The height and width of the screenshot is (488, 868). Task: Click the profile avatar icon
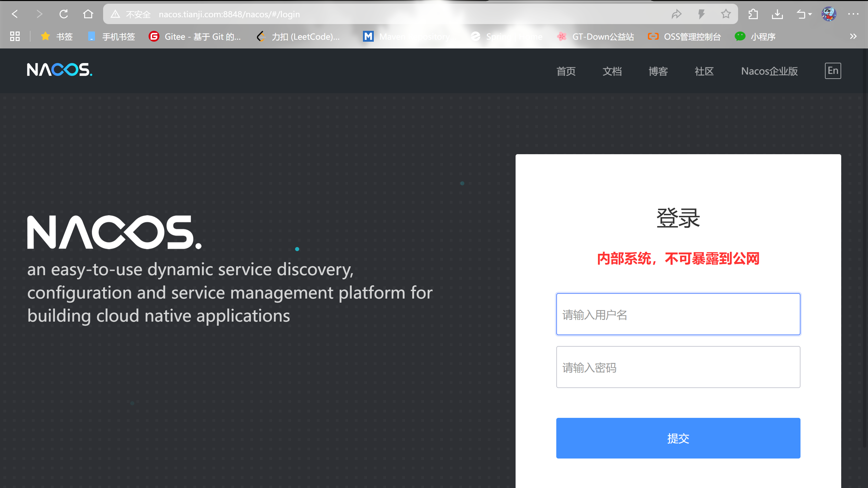[829, 14]
